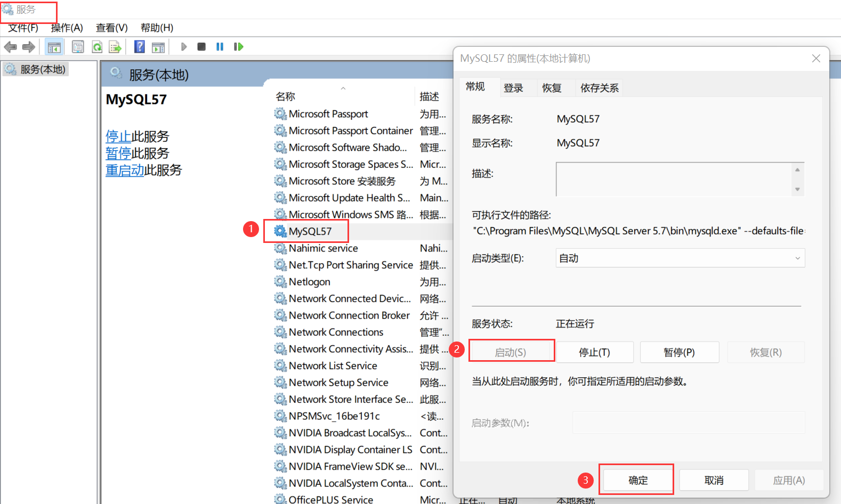Click the 恢复(R) button
The height and width of the screenshot is (504, 841).
(766, 352)
